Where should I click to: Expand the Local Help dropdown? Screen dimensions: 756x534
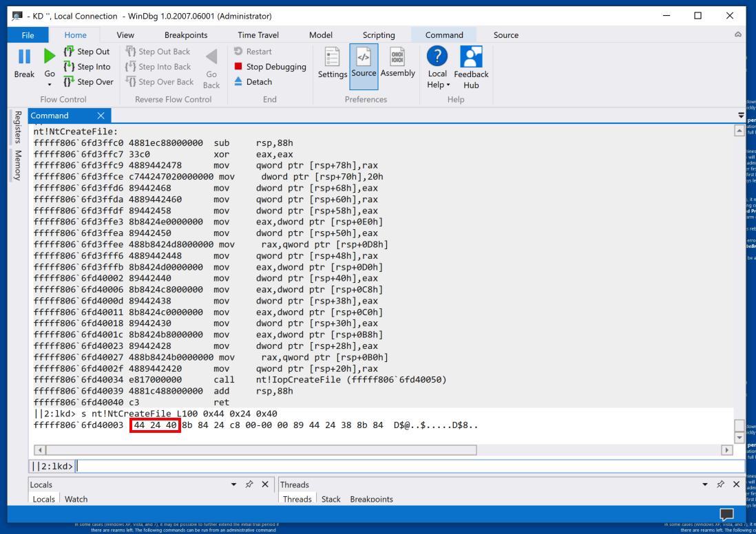448,85
